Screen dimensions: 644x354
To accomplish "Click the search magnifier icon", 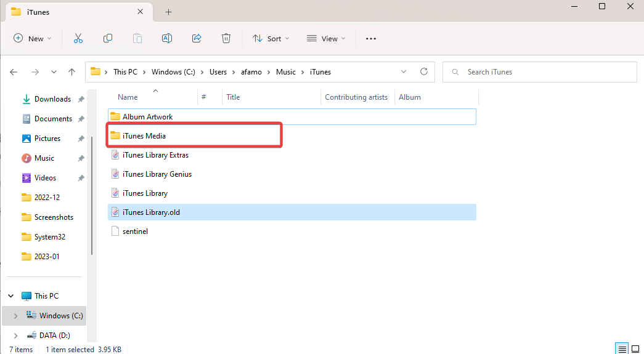I will pos(455,72).
